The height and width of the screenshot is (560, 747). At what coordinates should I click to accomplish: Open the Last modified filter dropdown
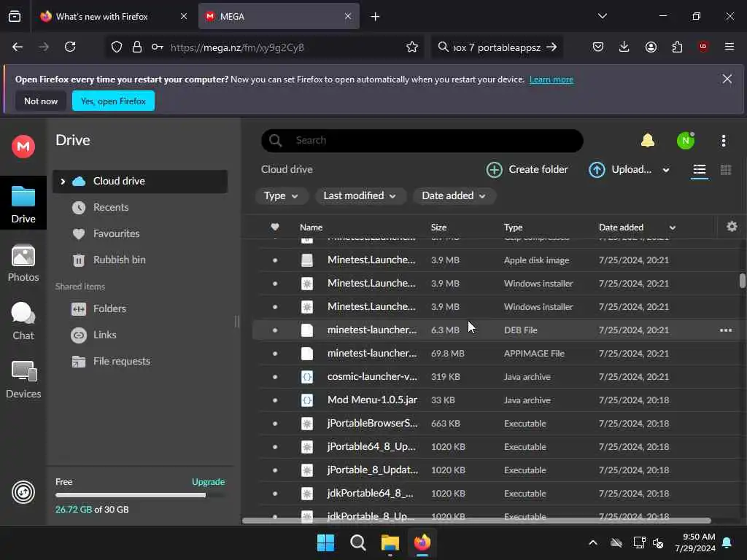360,195
